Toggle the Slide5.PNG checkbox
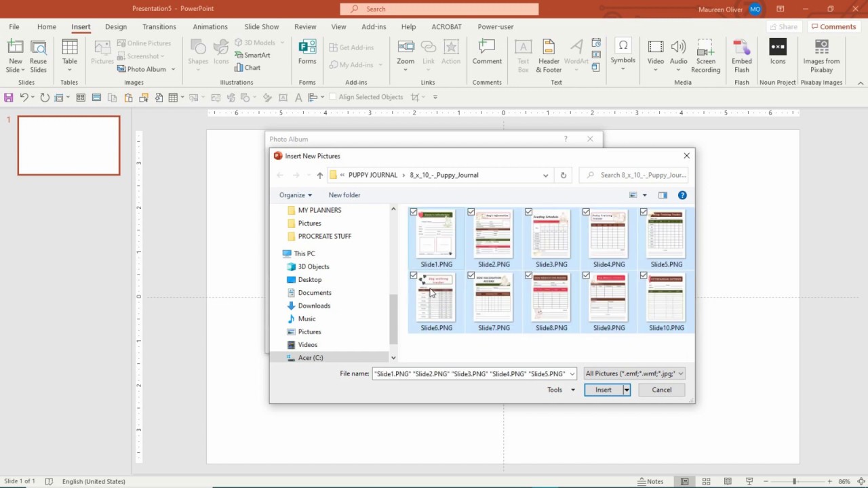Viewport: 868px width, 488px height. point(644,212)
